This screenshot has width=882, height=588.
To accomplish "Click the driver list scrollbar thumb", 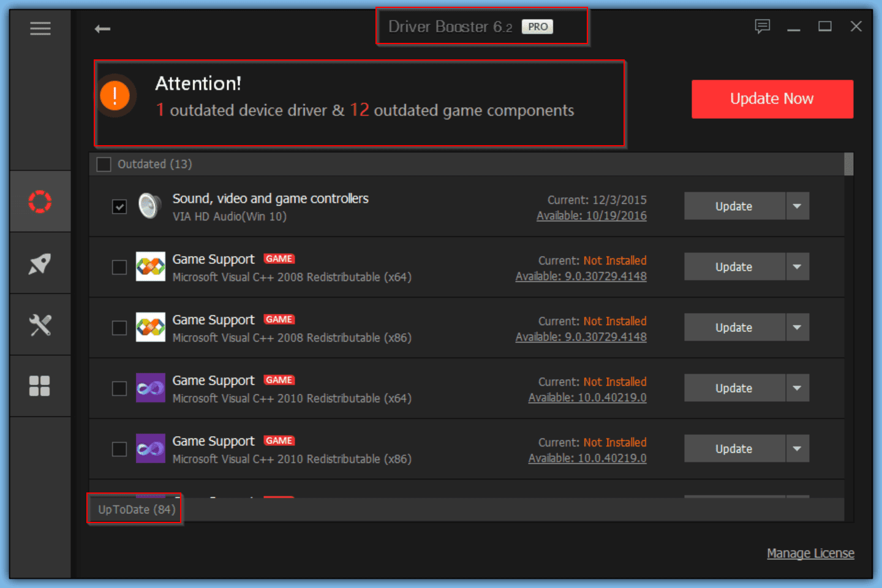I will (x=849, y=164).
